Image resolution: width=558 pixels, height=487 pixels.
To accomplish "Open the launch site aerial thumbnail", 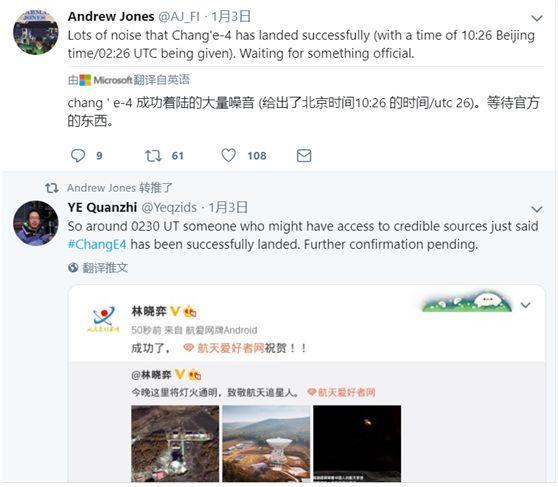I will 175,444.
